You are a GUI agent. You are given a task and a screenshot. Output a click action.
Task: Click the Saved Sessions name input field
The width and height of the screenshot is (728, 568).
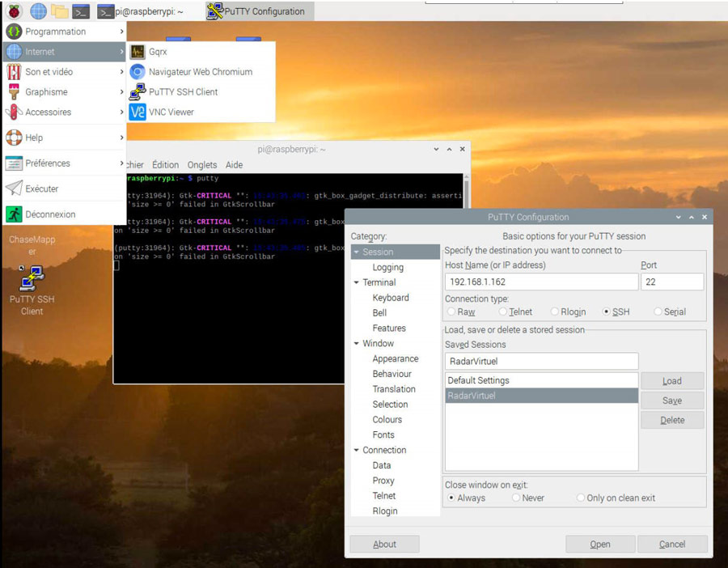pyautogui.click(x=541, y=362)
